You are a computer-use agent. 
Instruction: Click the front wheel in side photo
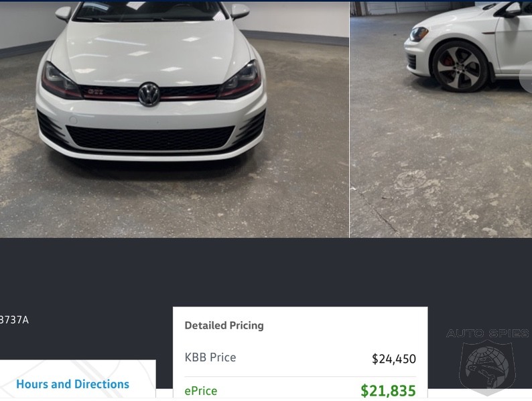(x=460, y=66)
